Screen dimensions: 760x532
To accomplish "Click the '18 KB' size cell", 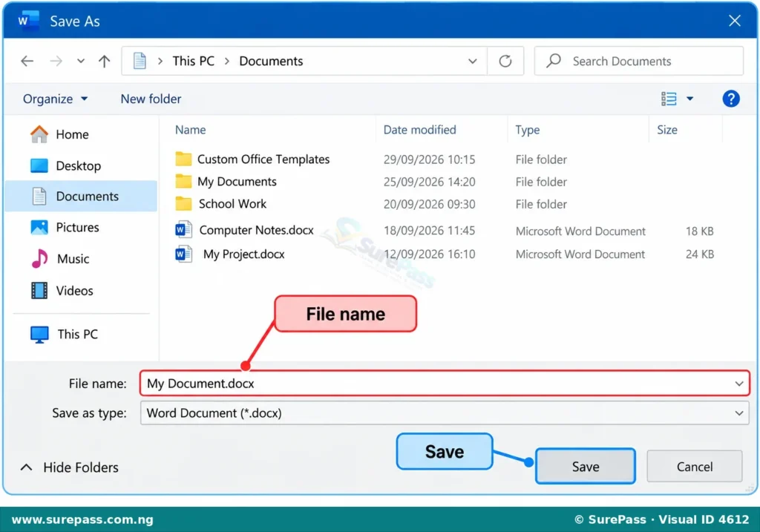I will (x=699, y=231).
